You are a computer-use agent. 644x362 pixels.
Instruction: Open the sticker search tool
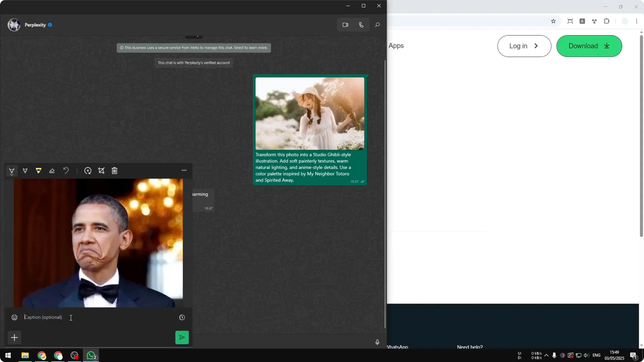tap(88, 171)
